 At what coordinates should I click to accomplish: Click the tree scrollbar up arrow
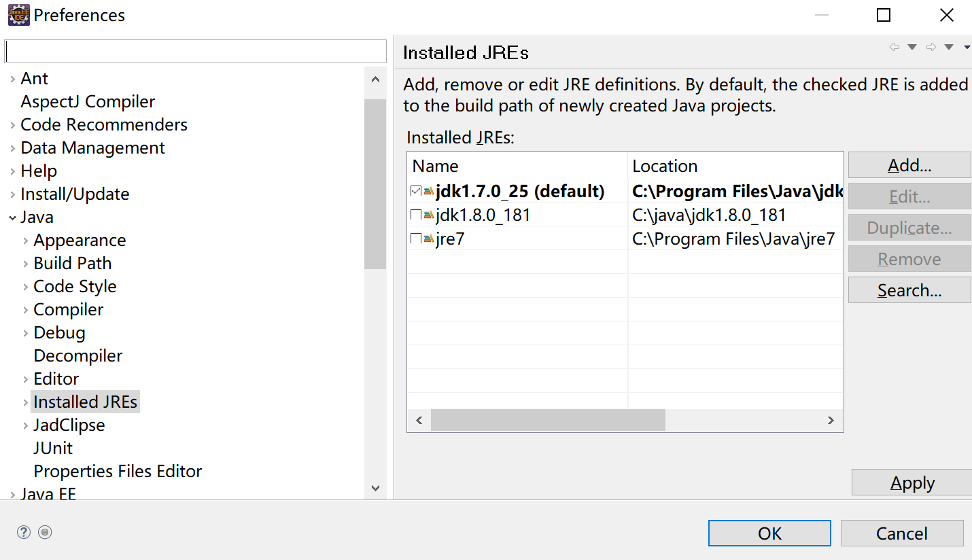(375, 79)
